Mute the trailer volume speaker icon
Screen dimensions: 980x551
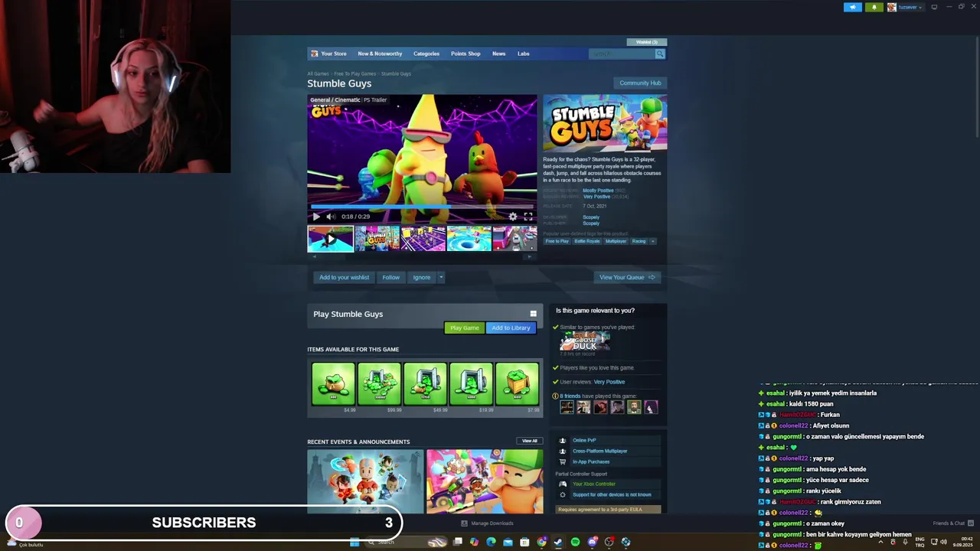330,217
